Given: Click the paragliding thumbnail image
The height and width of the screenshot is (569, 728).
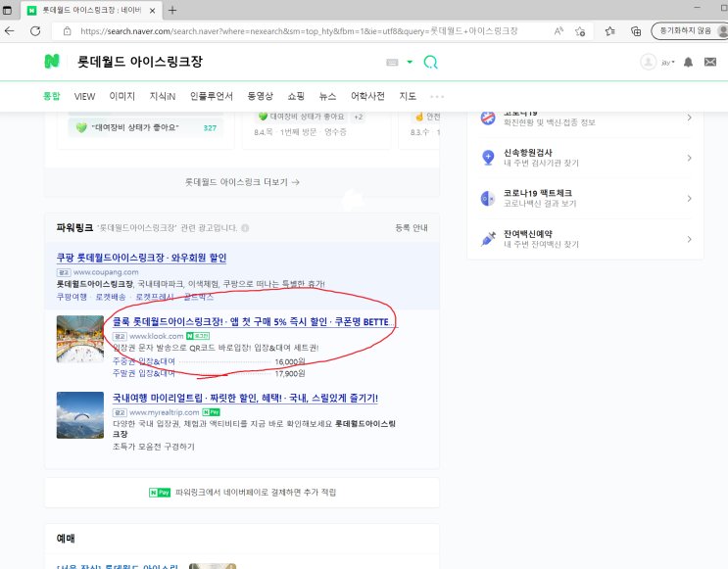Looking at the screenshot, I should 80,415.
